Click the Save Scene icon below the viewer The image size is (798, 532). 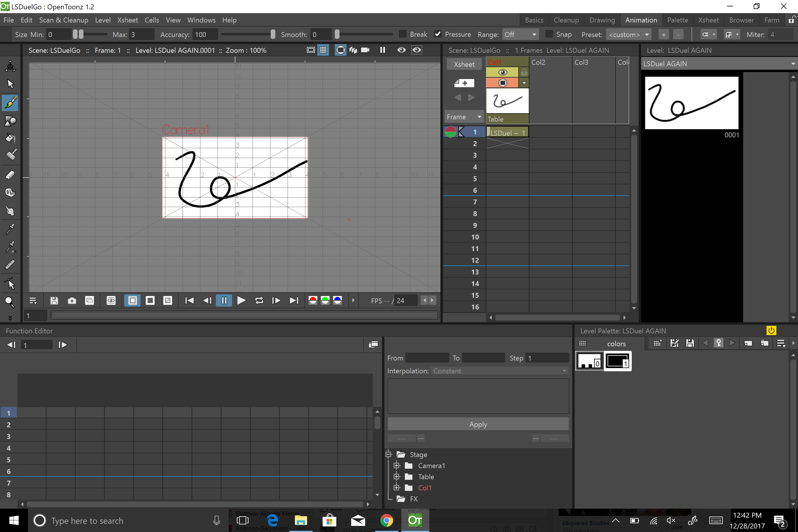pos(54,300)
